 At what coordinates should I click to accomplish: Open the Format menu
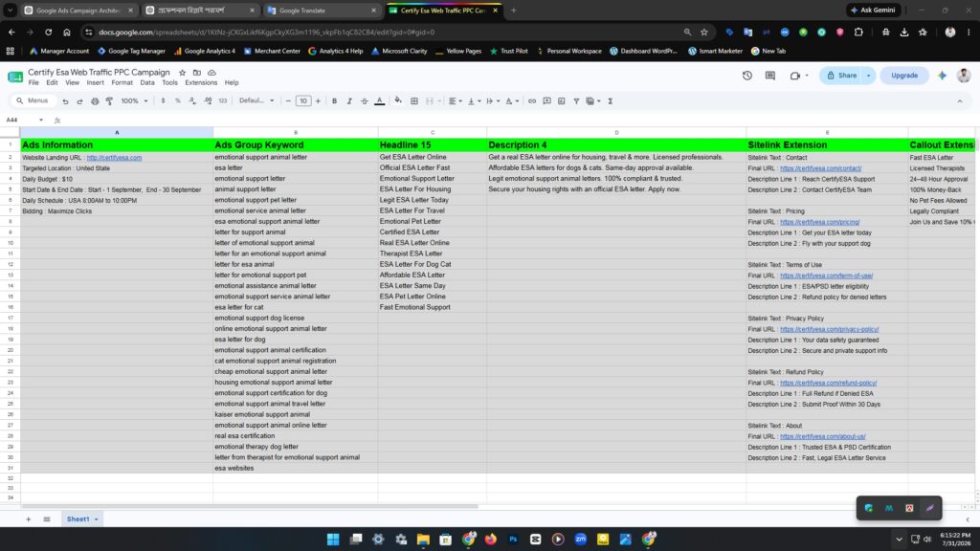click(122, 82)
